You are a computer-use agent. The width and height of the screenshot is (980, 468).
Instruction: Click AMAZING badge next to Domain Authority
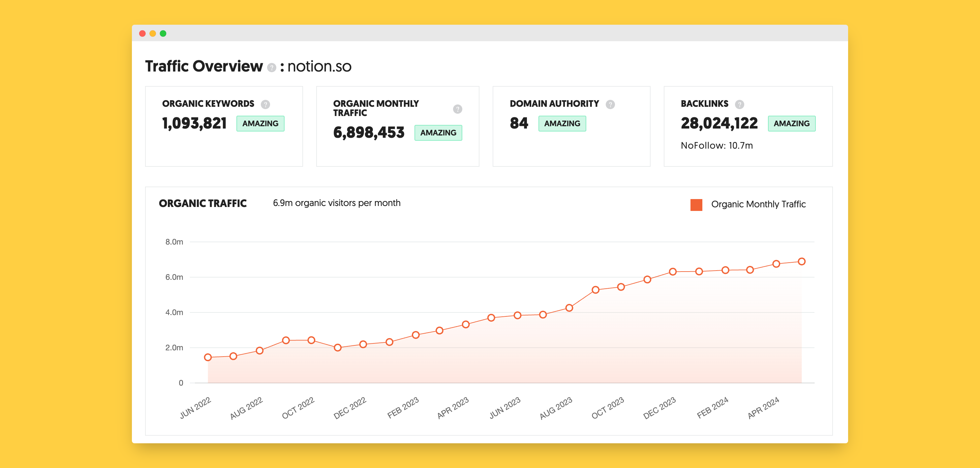click(x=562, y=124)
